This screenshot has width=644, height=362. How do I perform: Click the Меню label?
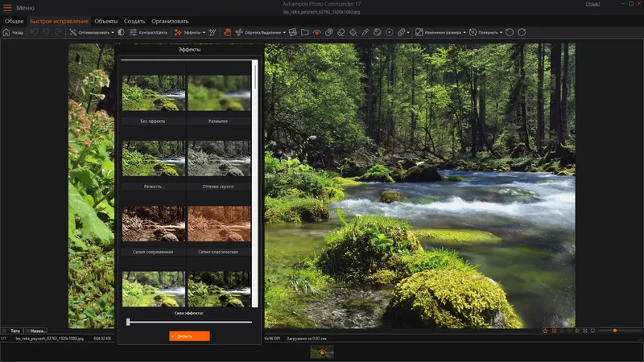26,8
